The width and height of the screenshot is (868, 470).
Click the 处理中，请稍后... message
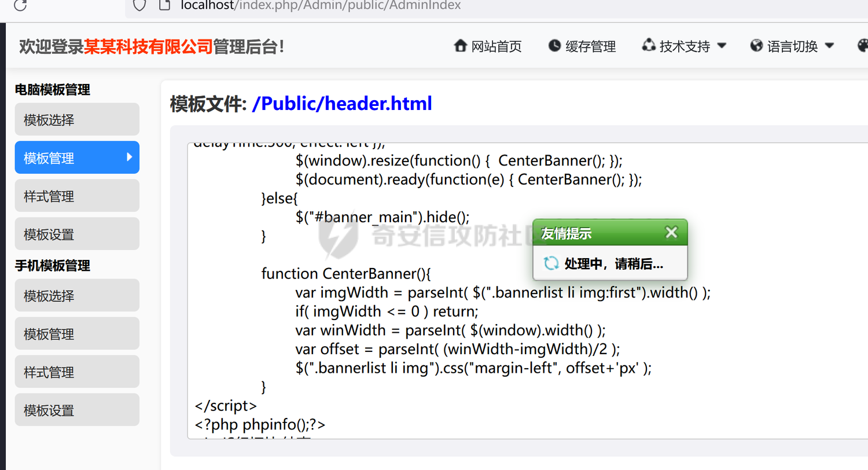point(614,265)
